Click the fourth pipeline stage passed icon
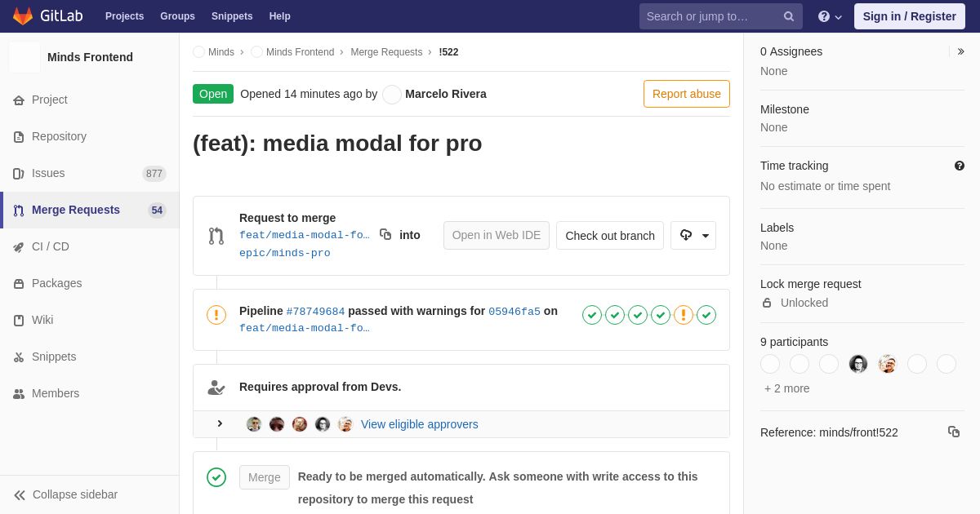Viewport: 980px width, 514px height. pos(661,315)
